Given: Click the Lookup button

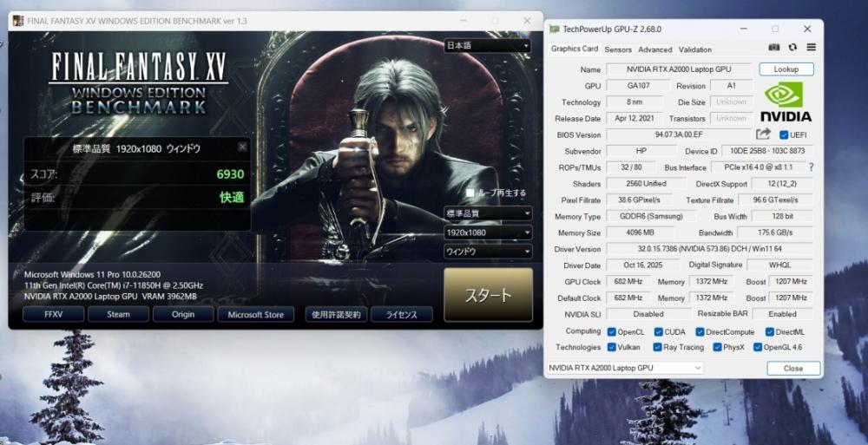Looking at the screenshot, I should [786, 69].
